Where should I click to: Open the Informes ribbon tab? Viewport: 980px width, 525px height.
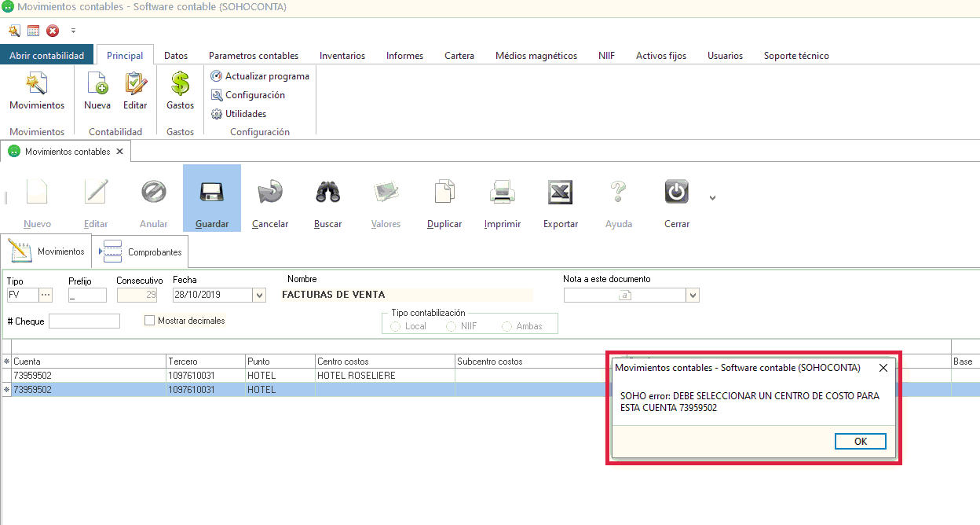[x=404, y=56]
